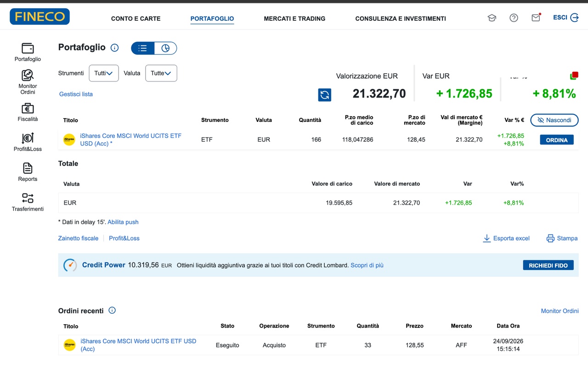Viewport: 588px width, 368px height.
Task: Click the Esporta excel link
Action: tap(506, 238)
